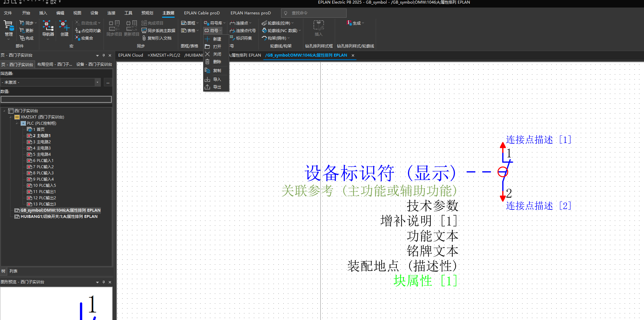Click the 完成 parts complete button
The width and height of the screenshot is (644, 320).
(x=27, y=38)
